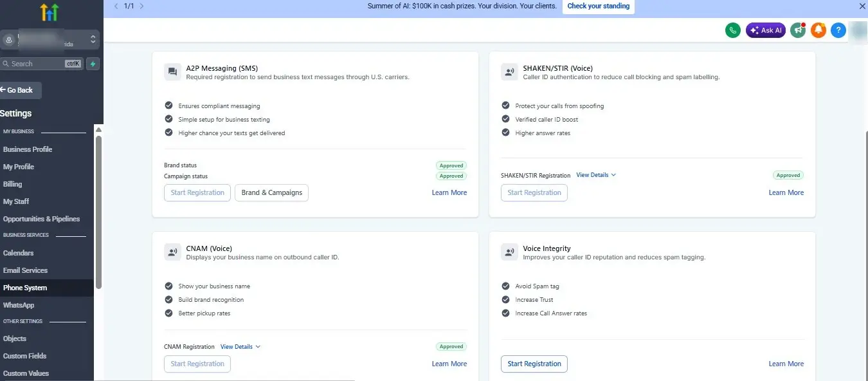Screen dimensions: 868x381
Task: Close the Summer of AI banner
Action: [x=862, y=6]
